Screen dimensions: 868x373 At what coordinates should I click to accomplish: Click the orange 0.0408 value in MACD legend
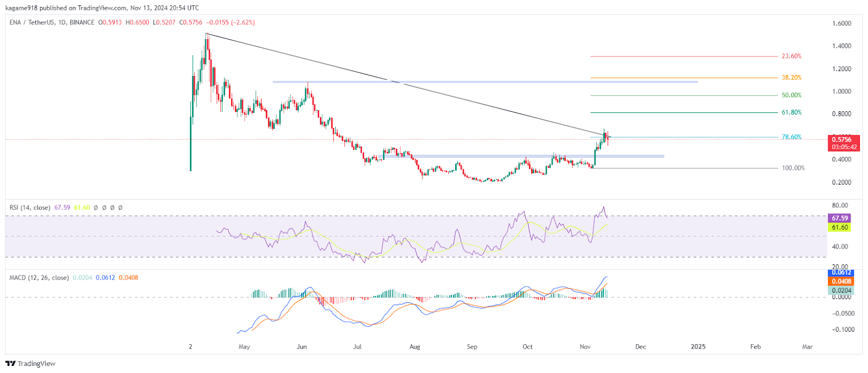coord(128,277)
